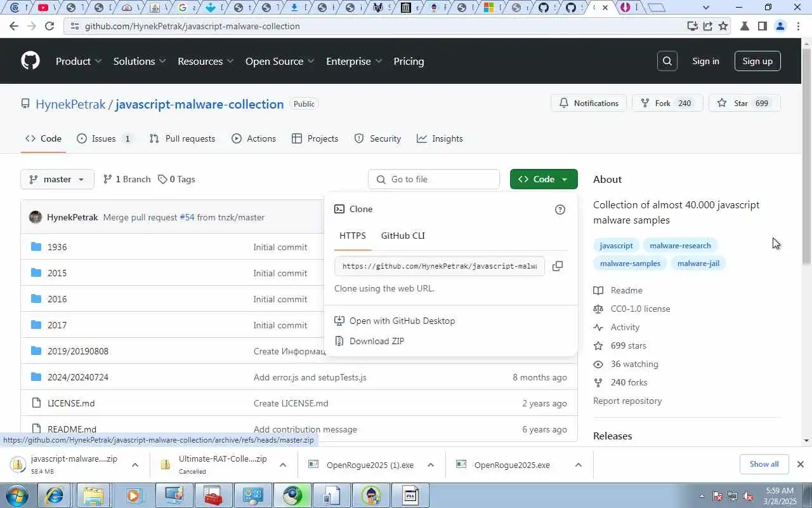Click the page vertical scrollbar
This screenshot has height=508, width=812.
807,241
